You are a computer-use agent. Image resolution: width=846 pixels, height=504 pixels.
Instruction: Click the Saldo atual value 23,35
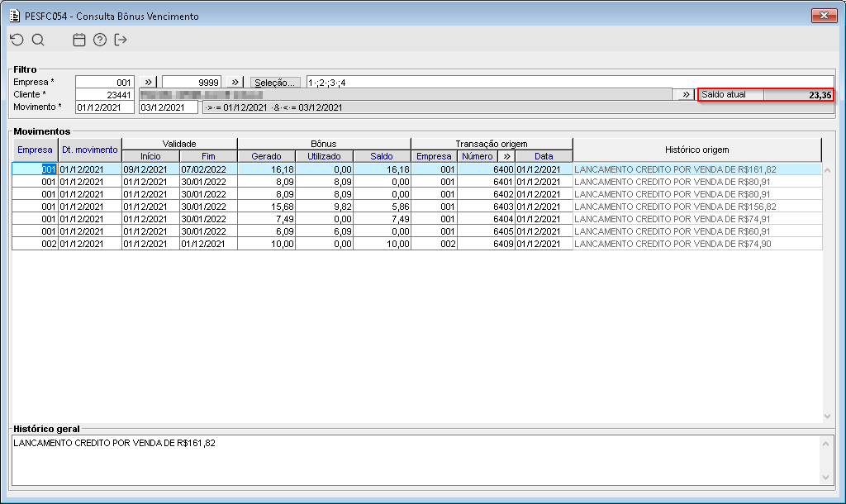point(799,95)
